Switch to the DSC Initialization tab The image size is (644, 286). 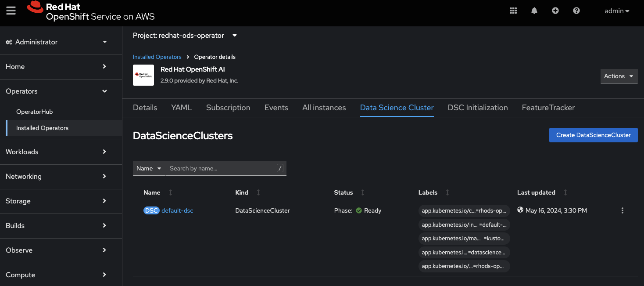pyautogui.click(x=477, y=108)
